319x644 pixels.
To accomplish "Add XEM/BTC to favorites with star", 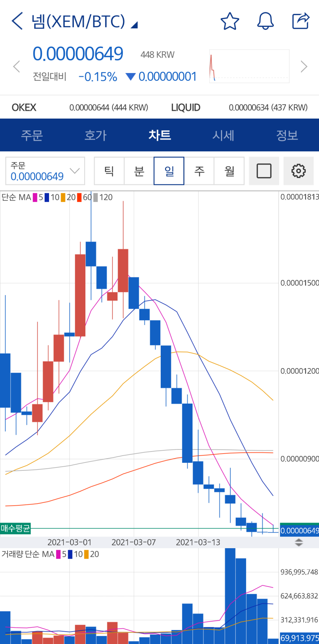I will (230, 21).
